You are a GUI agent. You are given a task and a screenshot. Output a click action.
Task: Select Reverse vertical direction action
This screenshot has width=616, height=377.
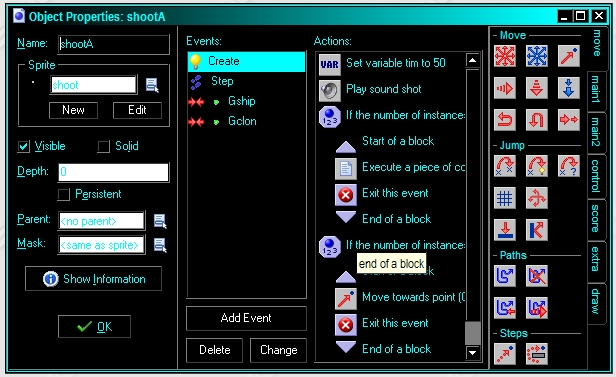click(x=537, y=120)
